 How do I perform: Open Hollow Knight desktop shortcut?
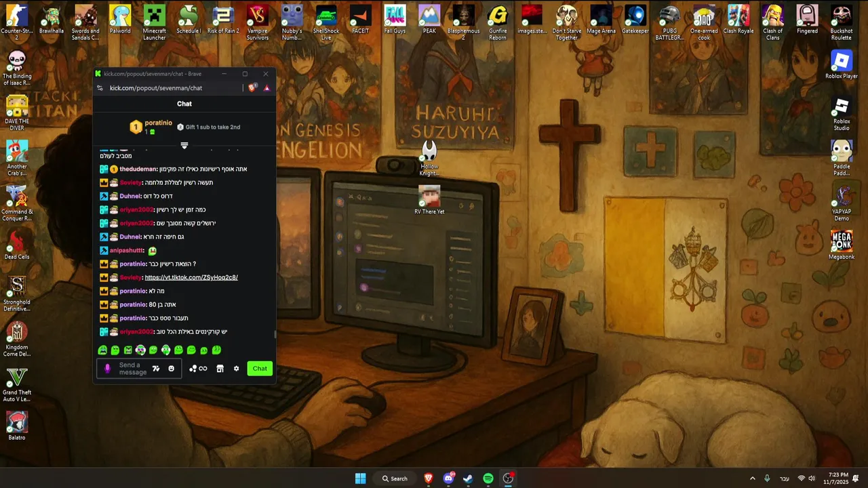[429, 159]
